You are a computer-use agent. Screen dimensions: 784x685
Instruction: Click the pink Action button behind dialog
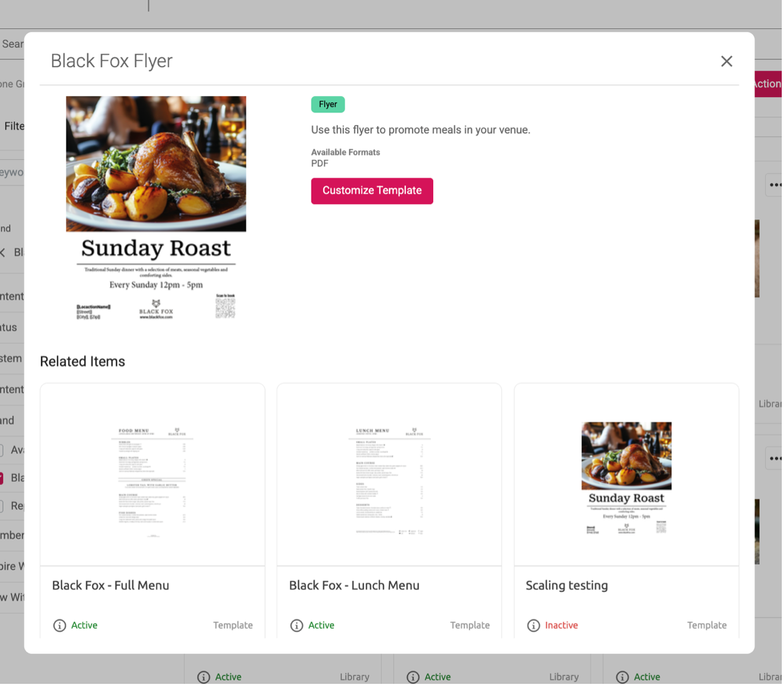[769, 84]
